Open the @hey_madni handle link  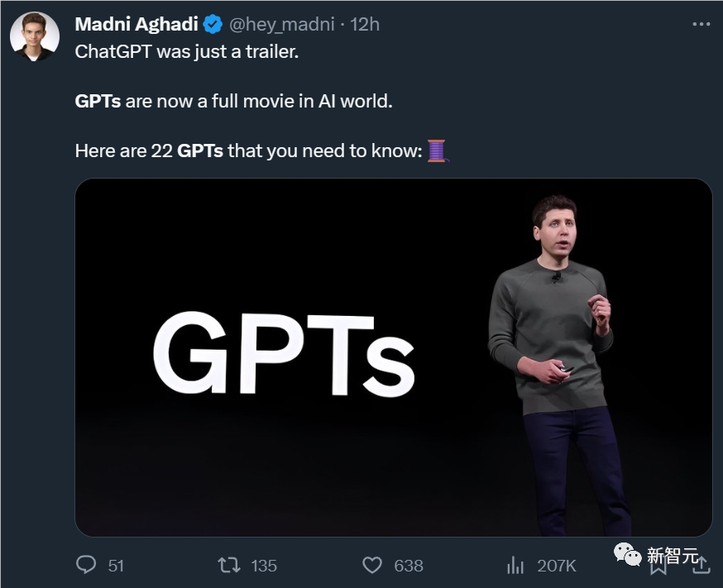click(x=281, y=25)
